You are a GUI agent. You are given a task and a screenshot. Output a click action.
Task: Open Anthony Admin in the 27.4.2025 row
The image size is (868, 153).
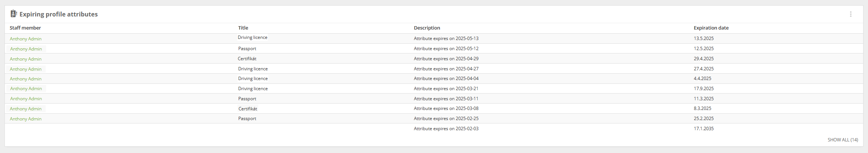(x=25, y=69)
